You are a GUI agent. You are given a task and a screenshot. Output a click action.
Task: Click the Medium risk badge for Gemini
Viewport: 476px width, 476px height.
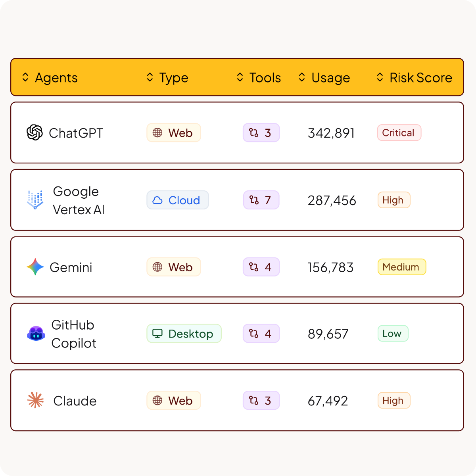pos(402,267)
